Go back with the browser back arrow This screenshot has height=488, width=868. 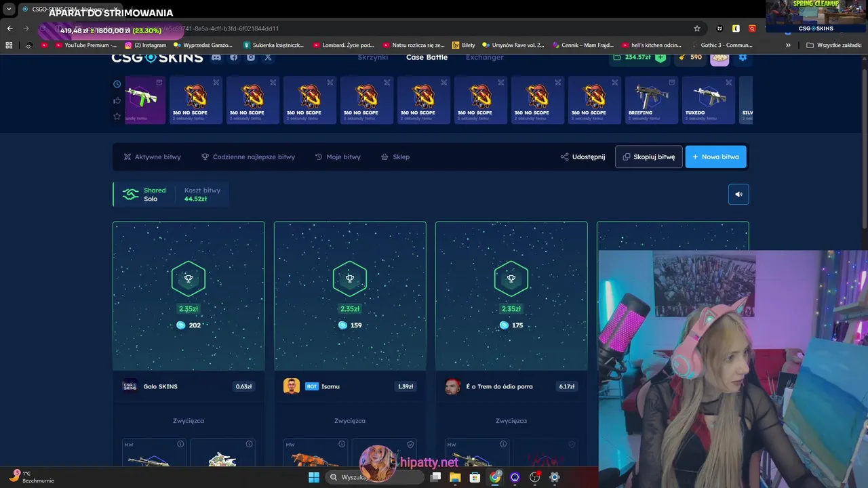pos(9,28)
